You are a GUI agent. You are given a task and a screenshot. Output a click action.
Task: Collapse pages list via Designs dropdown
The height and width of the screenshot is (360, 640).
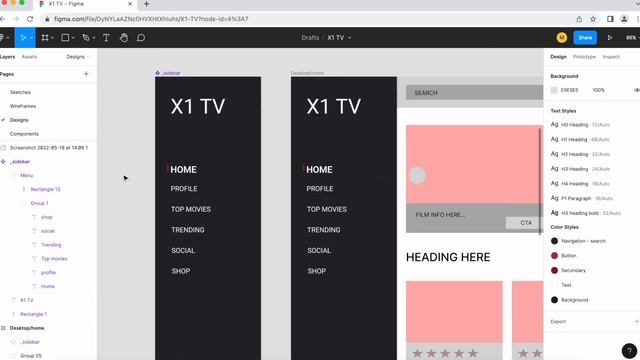click(78, 57)
